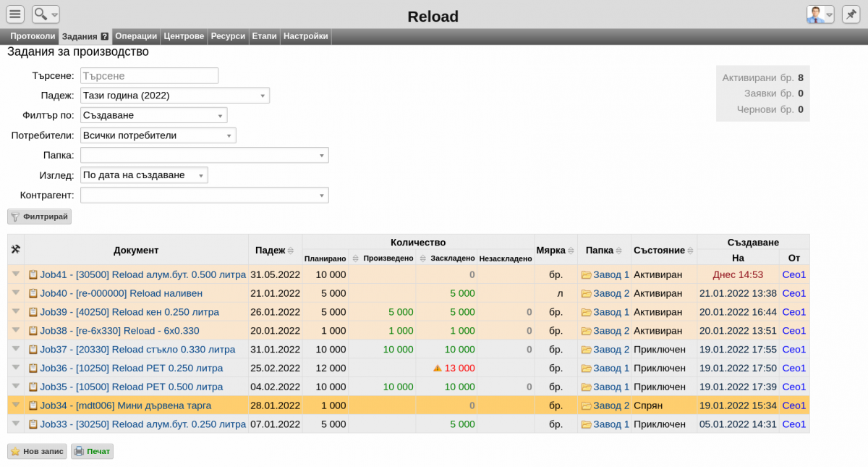Open Завод 2 folder link in Job38 row
The image size is (868, 467).
611,331
